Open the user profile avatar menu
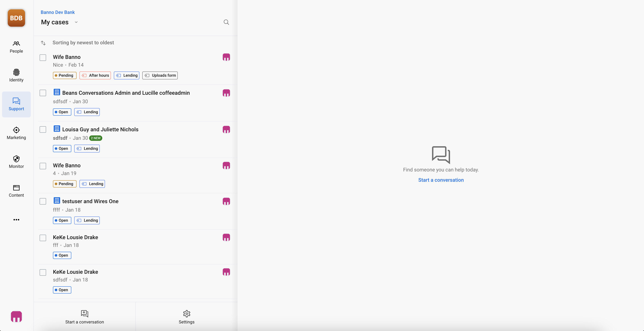The width and height of the screenshot is (644, 331). (16, 316)
